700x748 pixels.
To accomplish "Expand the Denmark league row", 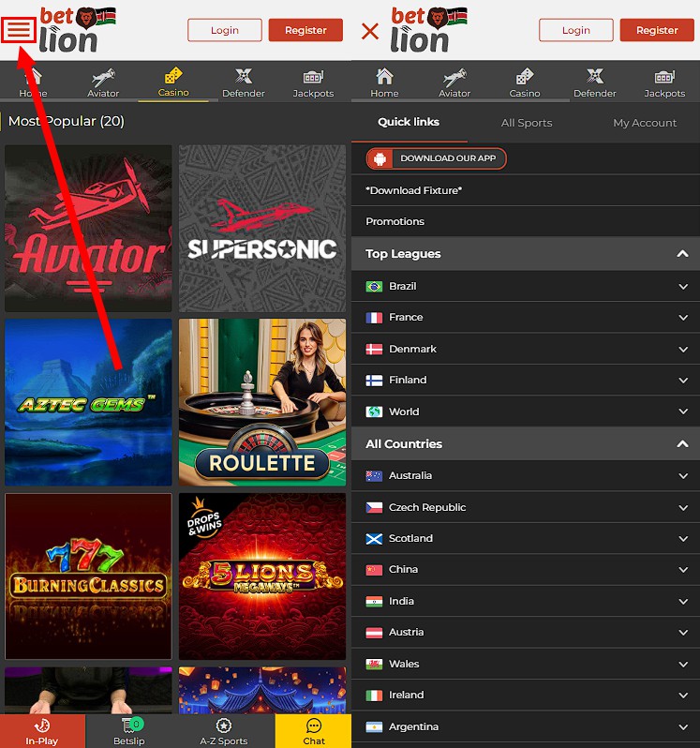I will click(683, 350).
